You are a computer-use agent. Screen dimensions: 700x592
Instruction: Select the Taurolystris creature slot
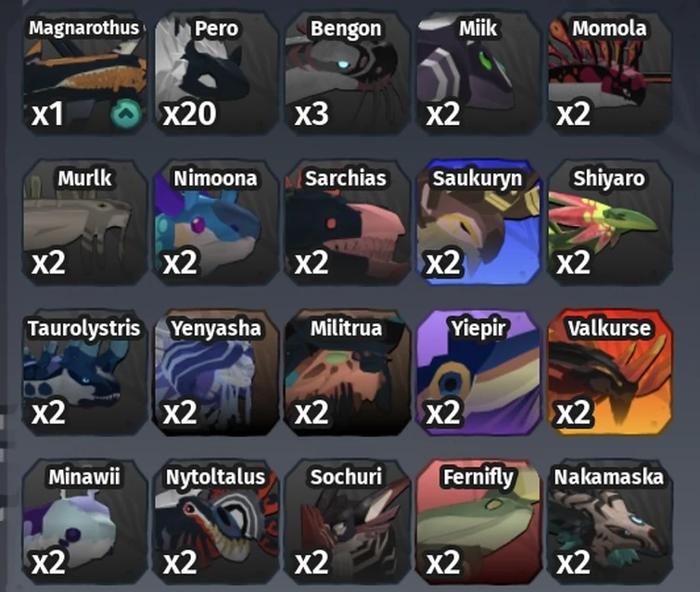[84, 372]
